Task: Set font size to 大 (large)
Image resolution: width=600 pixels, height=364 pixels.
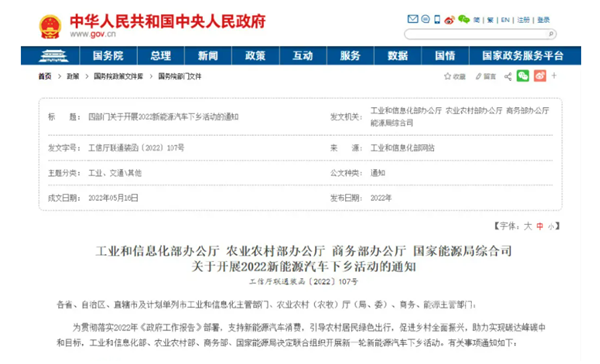Action: [528, 226]
